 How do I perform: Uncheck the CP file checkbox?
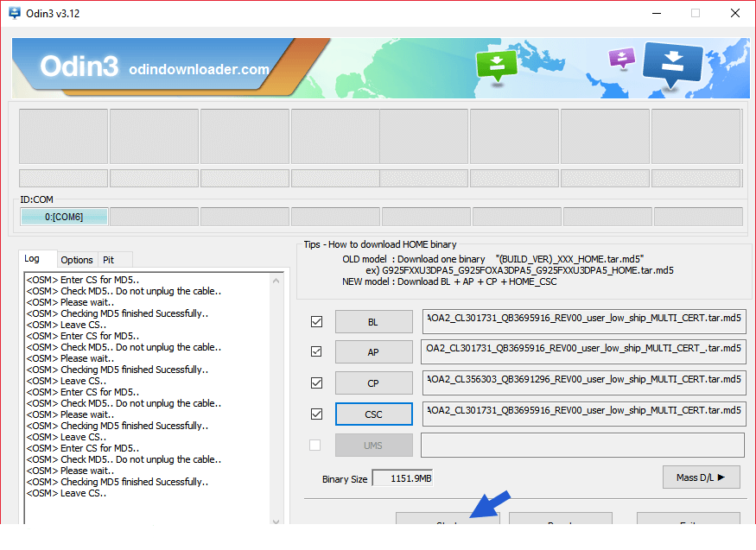point(316,382)
